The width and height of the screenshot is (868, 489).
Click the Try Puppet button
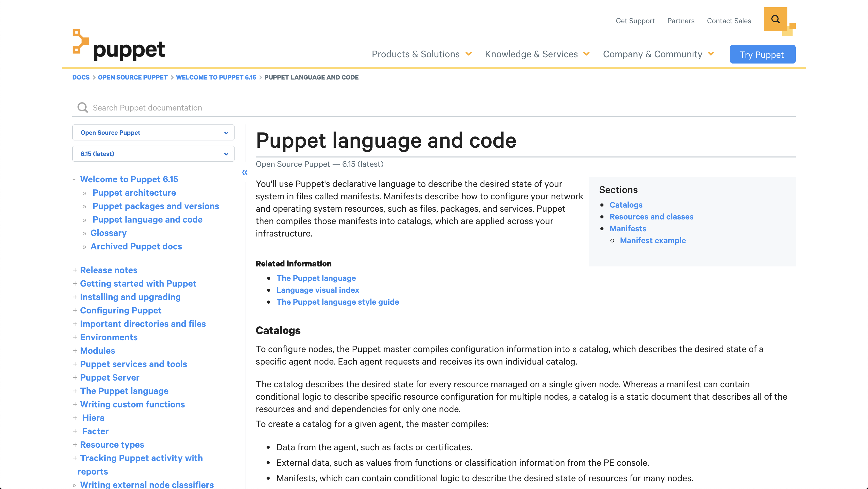point(763,54)
